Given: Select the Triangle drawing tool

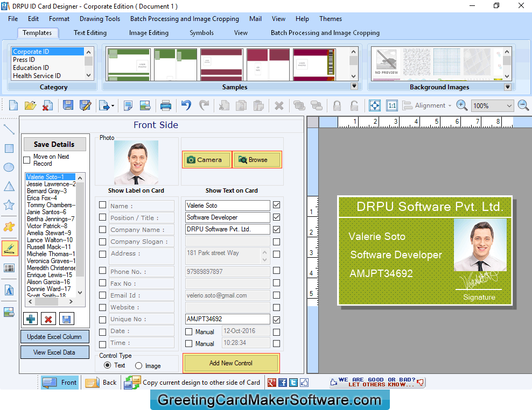Looking at the screenshot, I should pyautogui.click(x=9, y=186).
